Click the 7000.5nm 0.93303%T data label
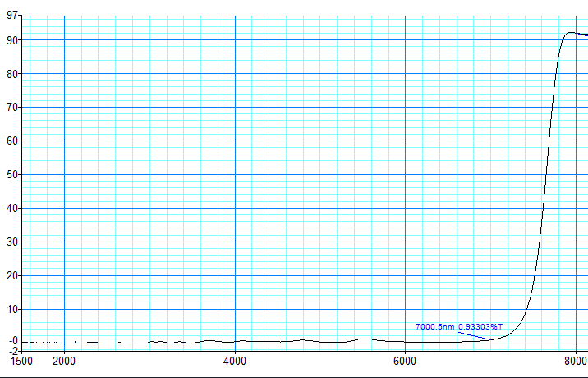Screen dimensions: 588x378 click(x=458, y=326)
